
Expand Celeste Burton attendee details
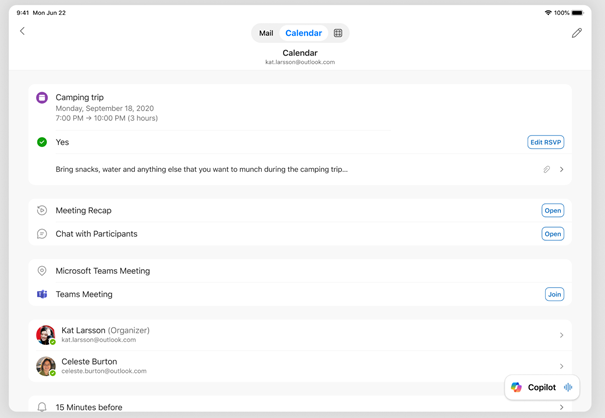click(x=561, y=366)
